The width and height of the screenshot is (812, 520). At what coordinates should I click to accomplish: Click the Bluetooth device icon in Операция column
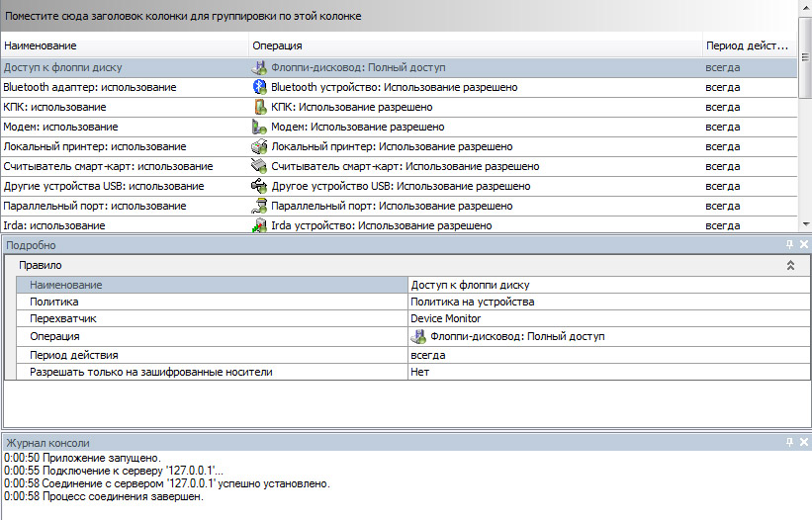click(260, 87)
